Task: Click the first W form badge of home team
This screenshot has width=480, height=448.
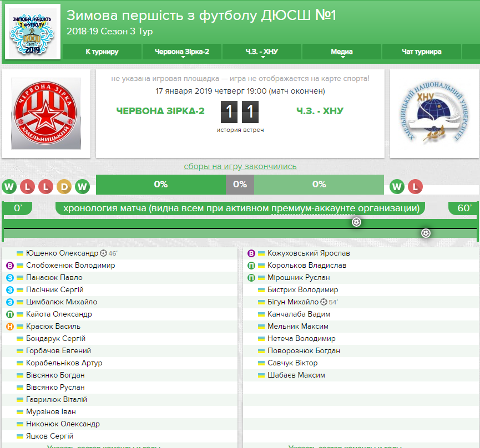Action: click(9, 186)
